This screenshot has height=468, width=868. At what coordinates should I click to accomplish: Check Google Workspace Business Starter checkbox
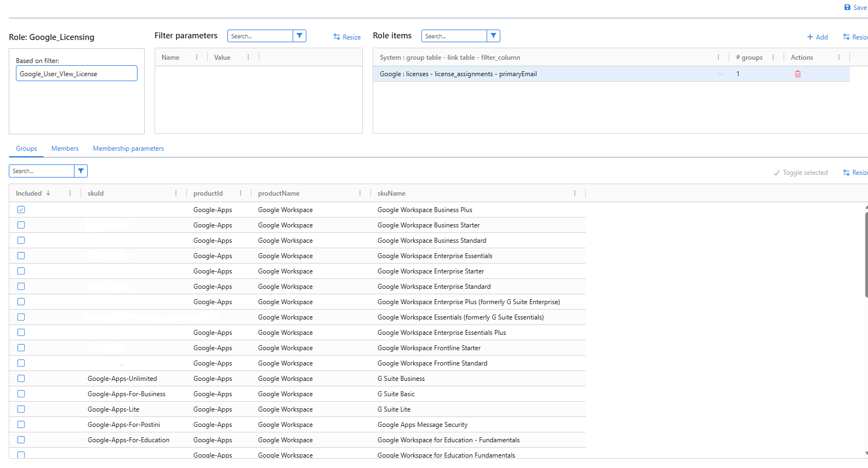pyautogui.click(x=21, y=225)
